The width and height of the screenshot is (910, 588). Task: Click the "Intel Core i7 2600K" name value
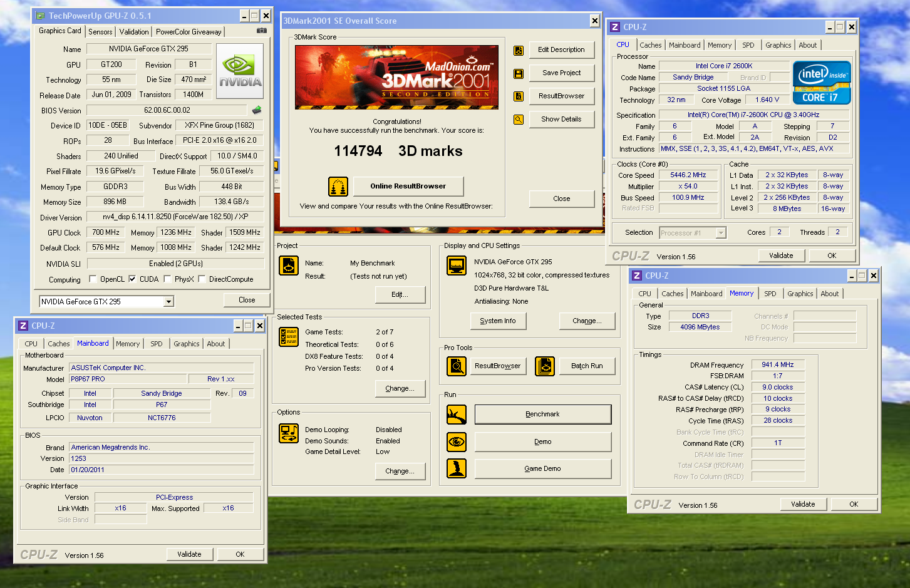click(x=724, y=66)
